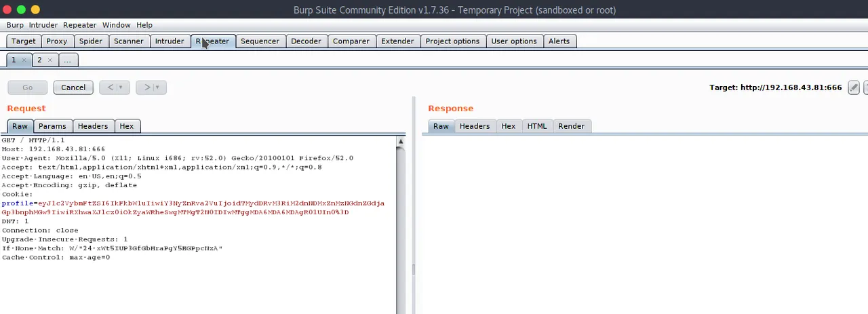Select the request Headers view tab

click(93, 126)
